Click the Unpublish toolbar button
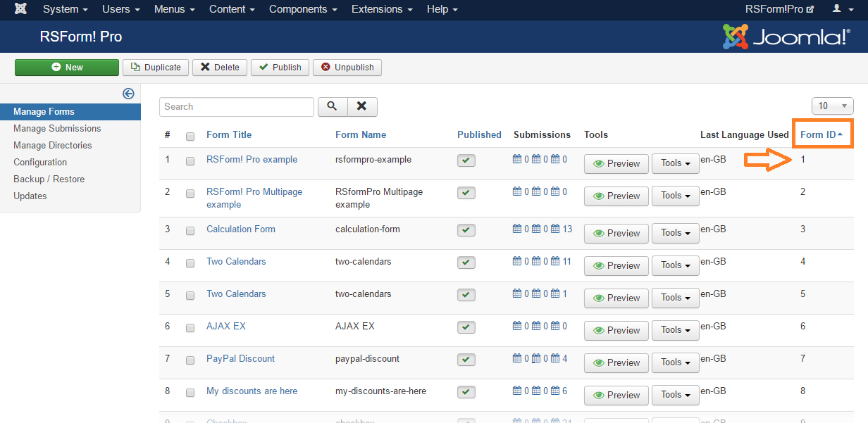Viewport: 868px width, 423px height. coord(347,68)
